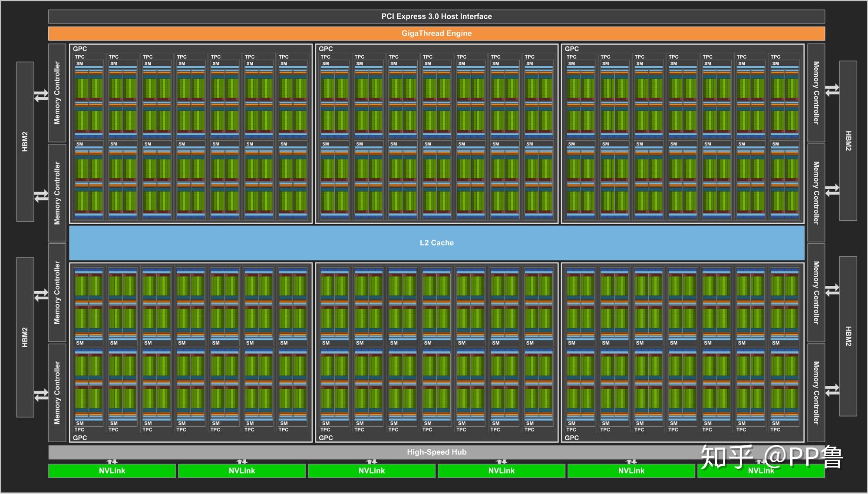Click the second right-side Memory Controller from top
This screenshot has width=868, height=494.
coord(816,193)
